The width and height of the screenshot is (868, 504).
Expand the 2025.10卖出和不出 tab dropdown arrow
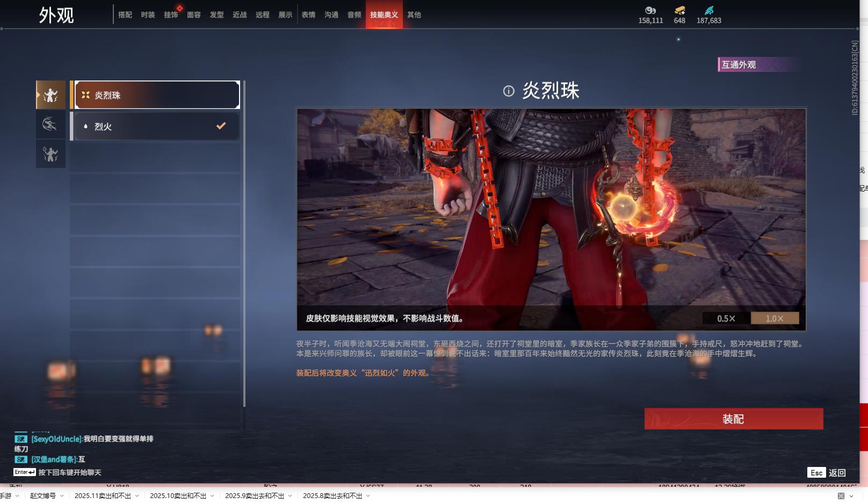pos(212,496)
